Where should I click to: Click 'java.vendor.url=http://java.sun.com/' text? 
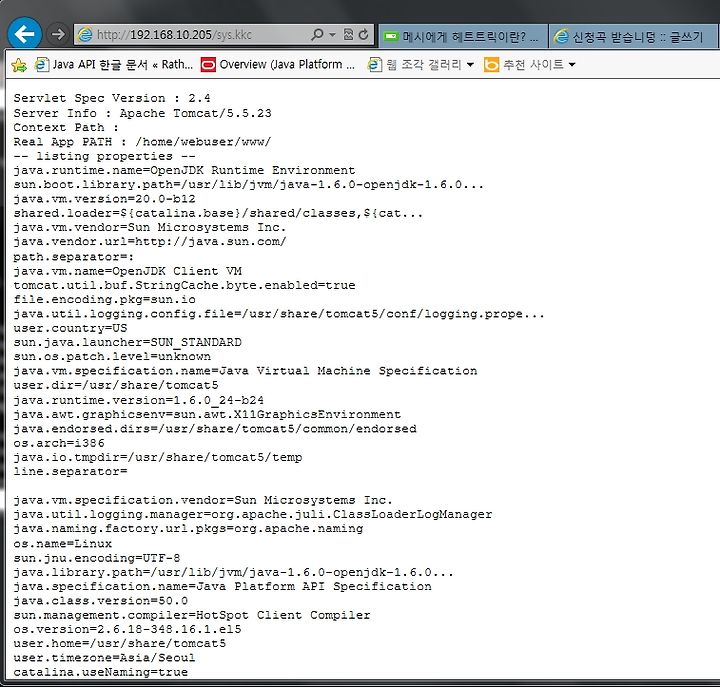pos(150,242)
